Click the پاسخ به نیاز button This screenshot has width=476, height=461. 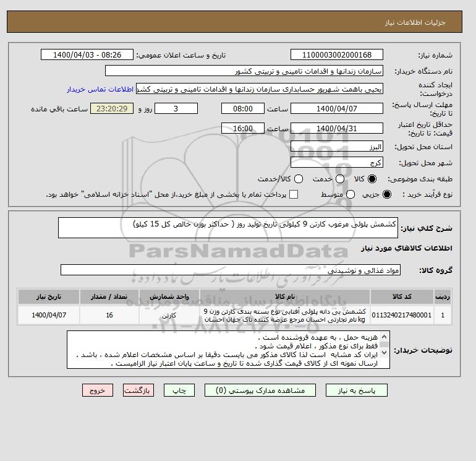click(x=357, y=390)
